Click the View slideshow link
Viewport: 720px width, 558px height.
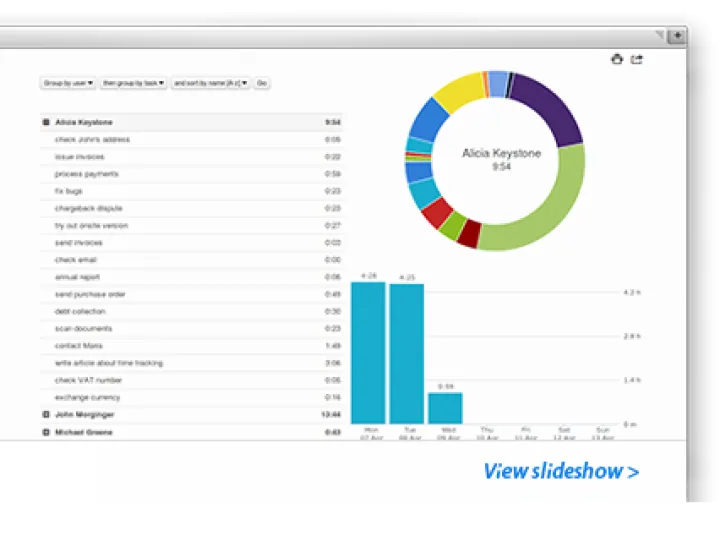560,471
